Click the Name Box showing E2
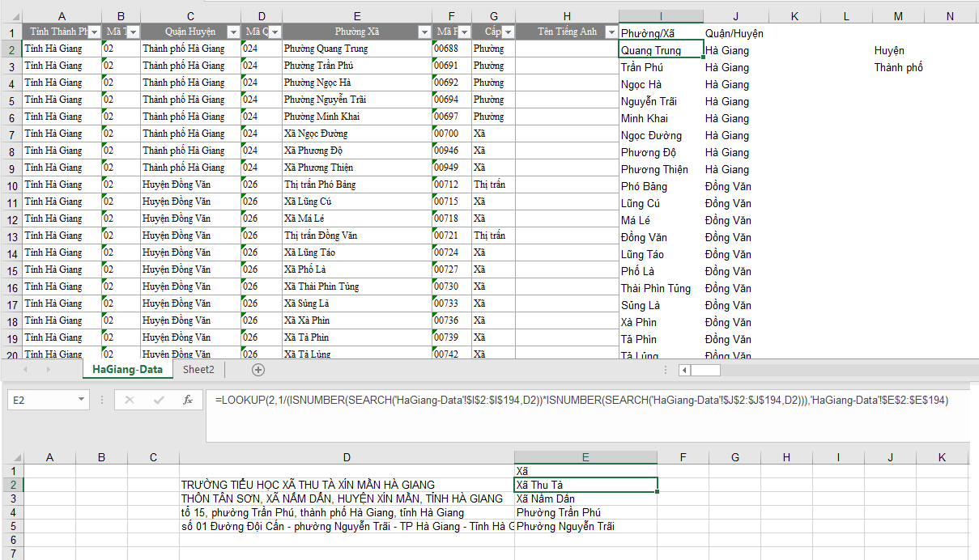This screenshot has width=979, height=560. pyautogui.click(x=40, y=400)
